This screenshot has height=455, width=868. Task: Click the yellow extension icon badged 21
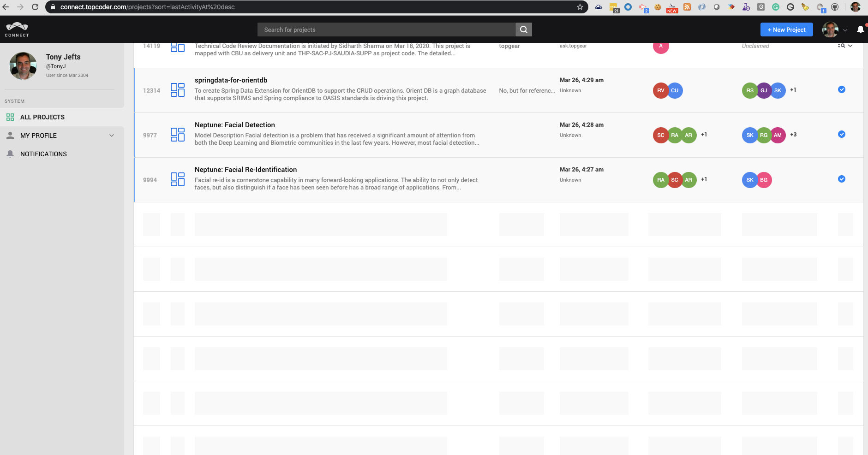pyautogui.click(x=614, y=7)
